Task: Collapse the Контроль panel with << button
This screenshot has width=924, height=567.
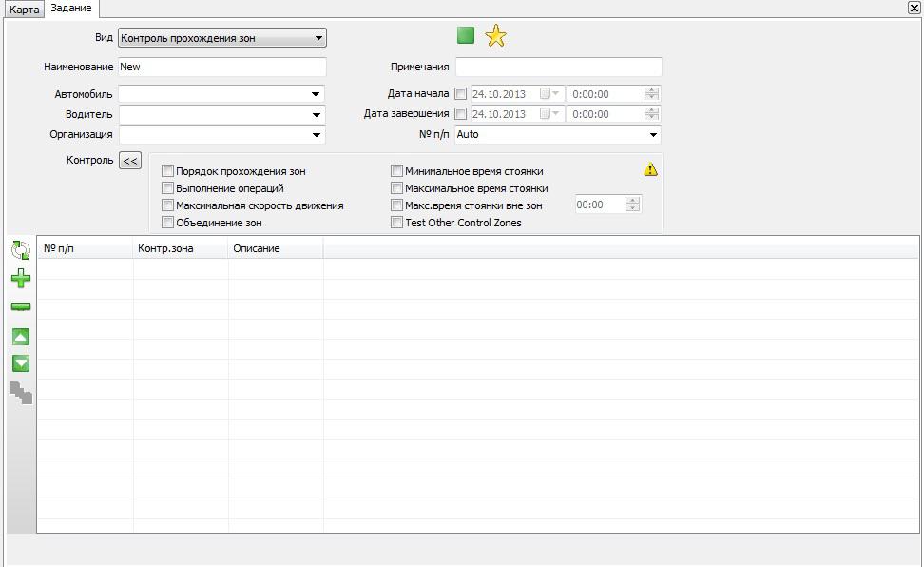Action: coord(130,161)
